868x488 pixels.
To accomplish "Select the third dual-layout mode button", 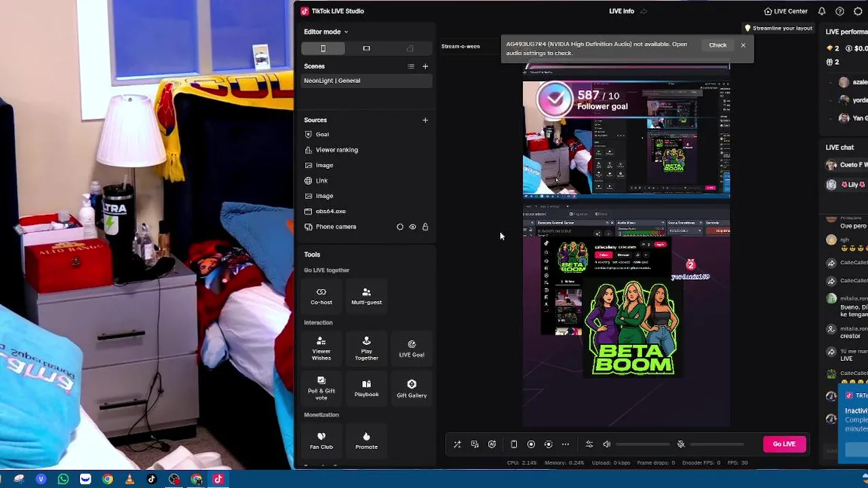I will 410,48.
